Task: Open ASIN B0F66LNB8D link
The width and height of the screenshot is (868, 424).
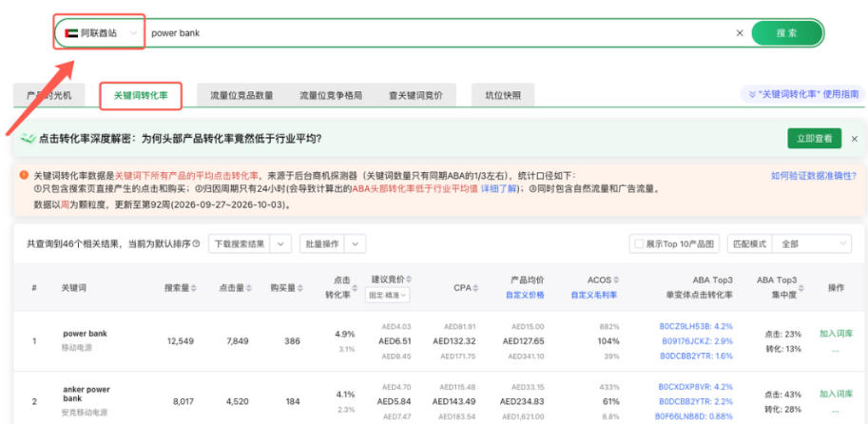Action: 694,415
